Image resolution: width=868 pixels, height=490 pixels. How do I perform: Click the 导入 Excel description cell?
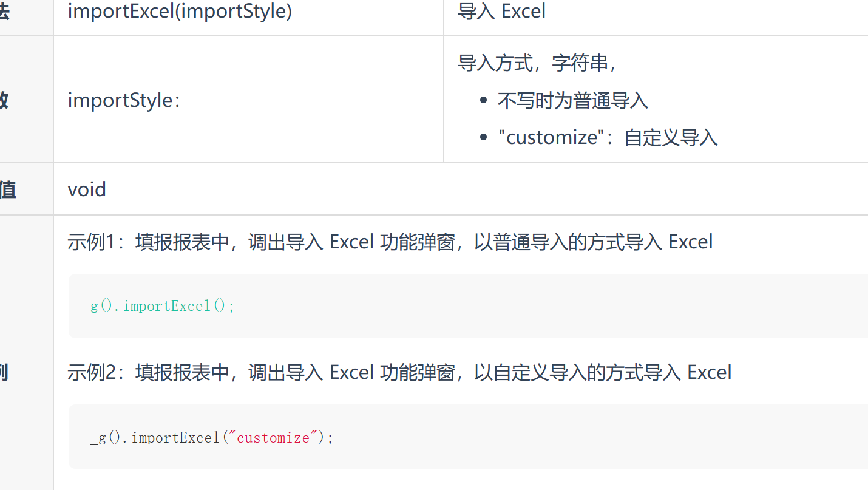pos(501,12)
